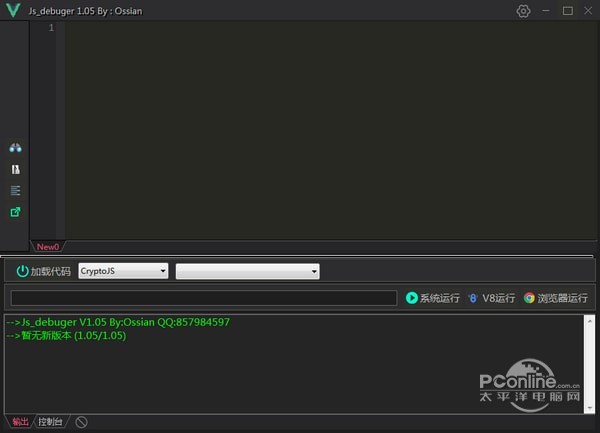
Task: Click the 暂无新版本 (1.05/1.05) output line
Action: tap(66, 335)
